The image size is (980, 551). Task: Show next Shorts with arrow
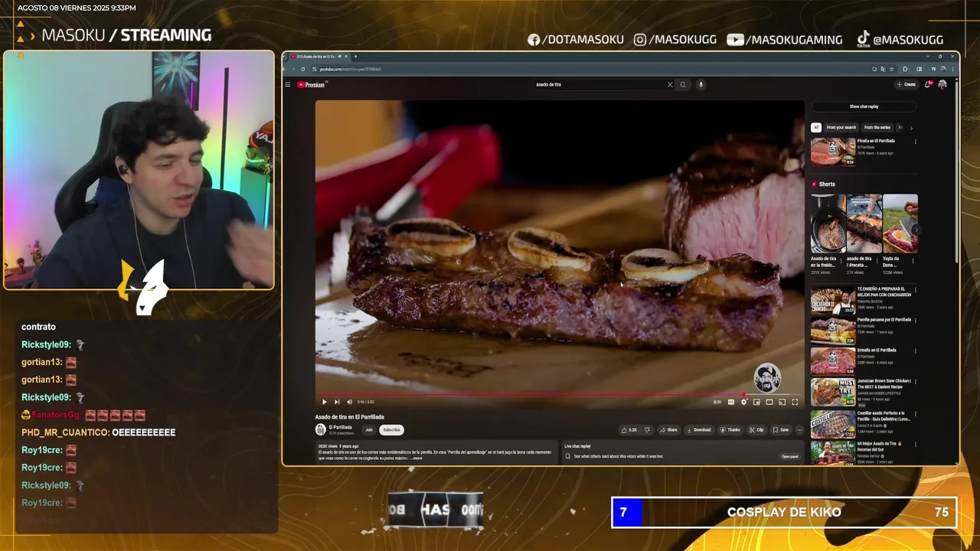pos(915,230)
